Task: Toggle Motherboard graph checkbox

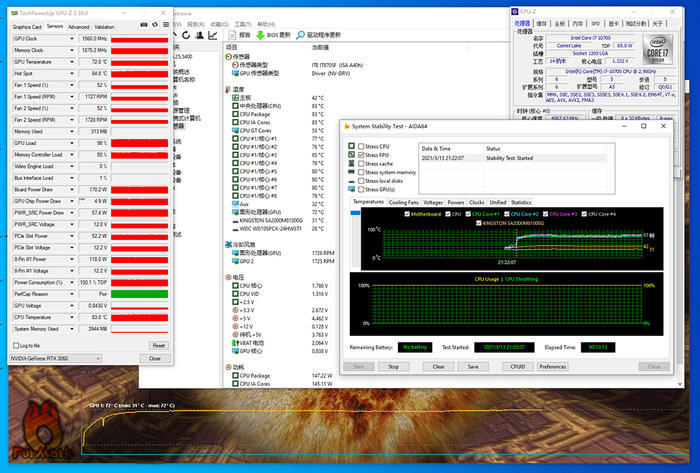Action: coord(407,214)
